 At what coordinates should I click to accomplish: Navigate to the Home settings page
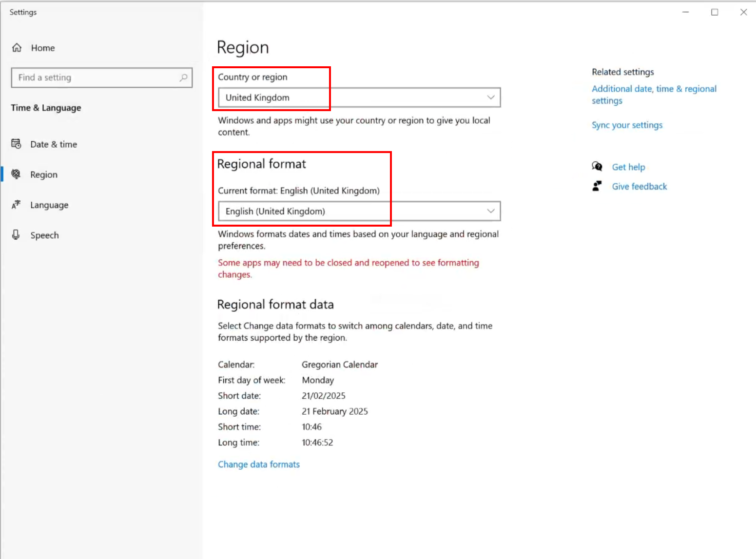coord(43,48)
